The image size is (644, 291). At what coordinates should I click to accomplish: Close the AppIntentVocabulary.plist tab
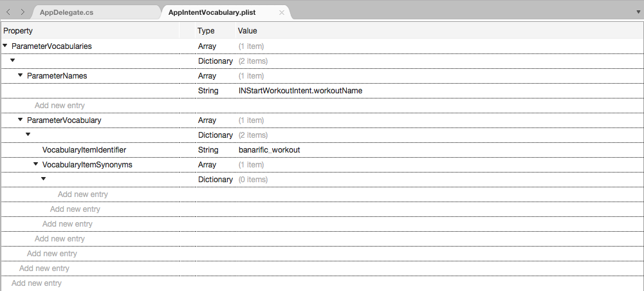pyautogui.click(x=281, y=12)
